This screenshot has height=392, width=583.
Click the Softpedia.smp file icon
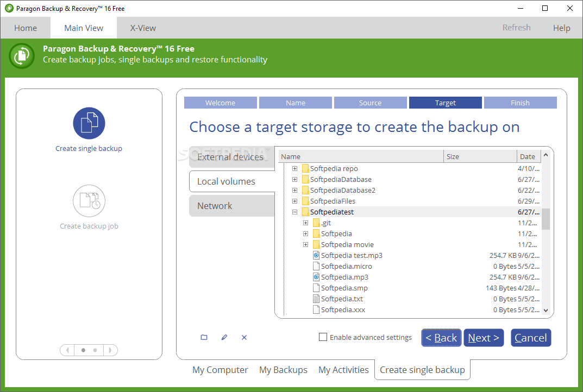click(316, 288)
